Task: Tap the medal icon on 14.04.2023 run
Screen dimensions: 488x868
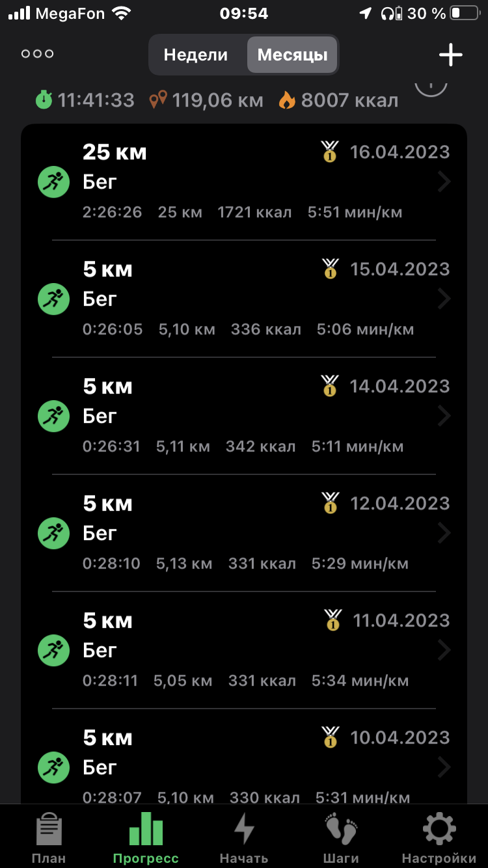Action: [330, 387]
